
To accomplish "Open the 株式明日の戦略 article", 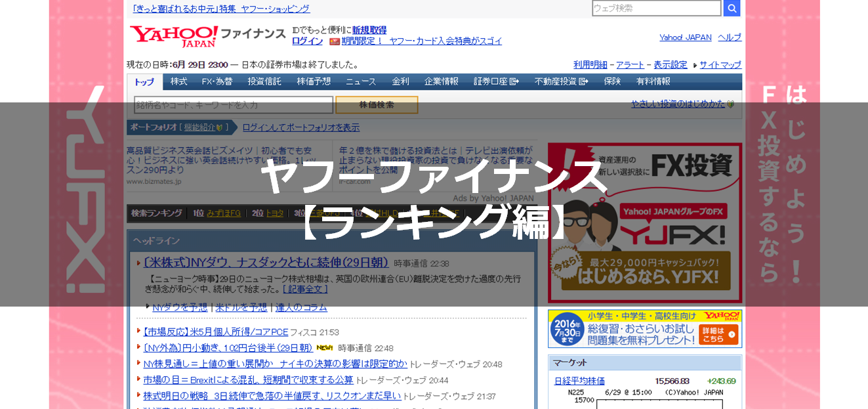I will coord(272,396).
